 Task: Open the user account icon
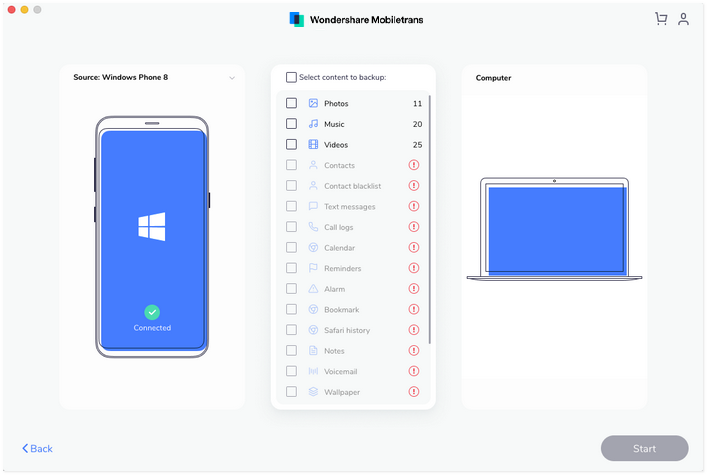[x=684, y=18]
